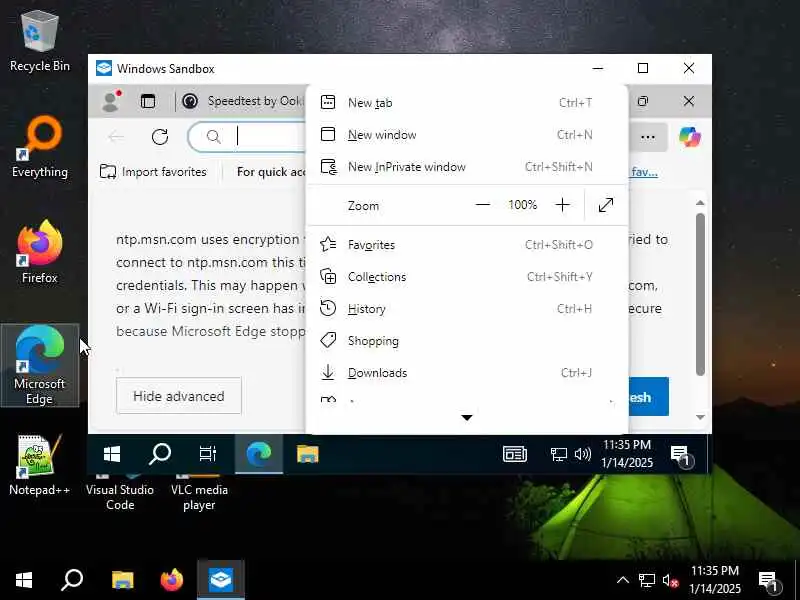Increase zoom with the plus button
Image resolution: width=800 pixels, height=600 pixels.
(562, 205)
